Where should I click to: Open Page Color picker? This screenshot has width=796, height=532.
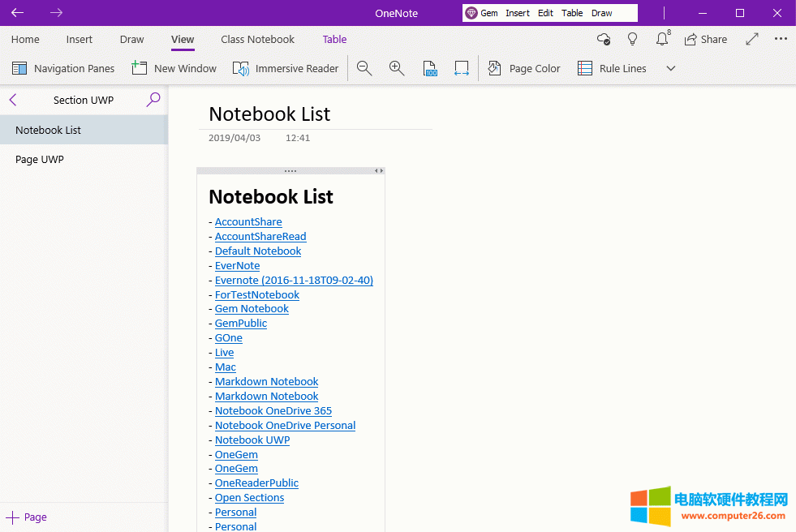(524, 69)
